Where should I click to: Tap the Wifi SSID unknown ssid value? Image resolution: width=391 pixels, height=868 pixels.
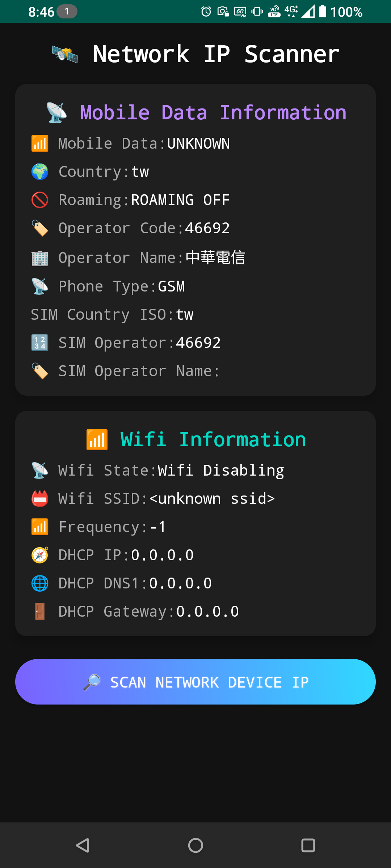(212, 499)
